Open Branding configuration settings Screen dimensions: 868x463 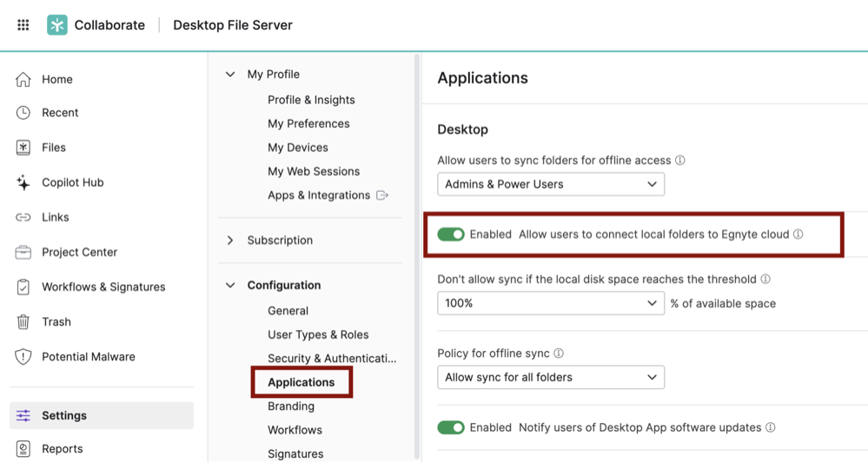click(x=290, y=406)
